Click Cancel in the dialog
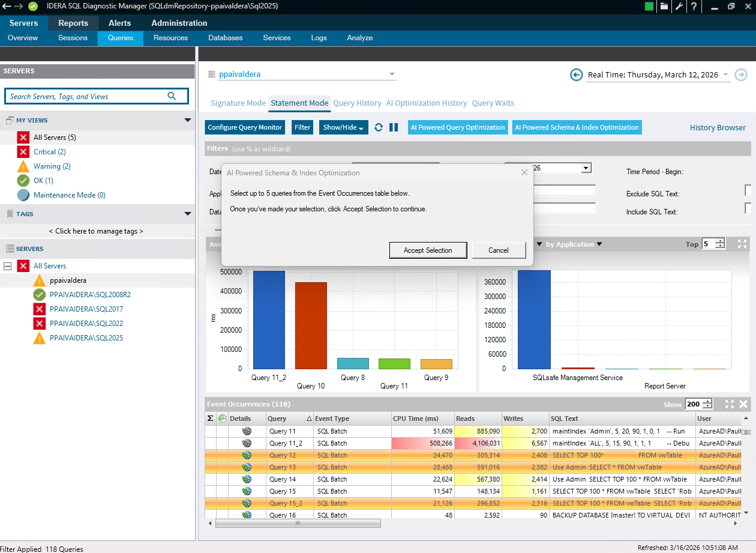 tap(499, 250)
